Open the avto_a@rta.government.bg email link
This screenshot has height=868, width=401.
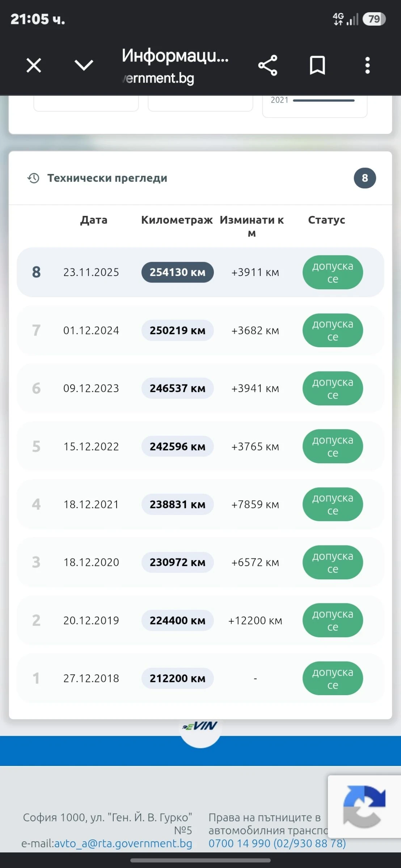(x=123, y=843)
